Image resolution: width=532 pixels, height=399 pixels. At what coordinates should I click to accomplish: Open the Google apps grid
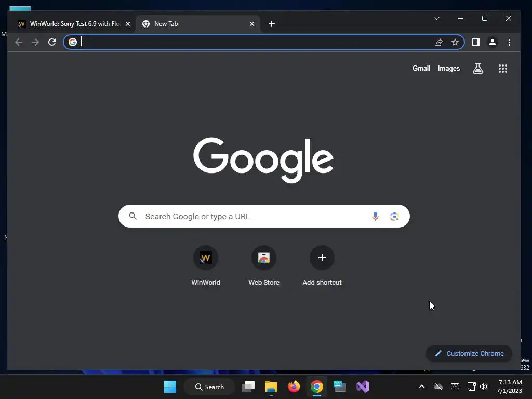[503, 69]
